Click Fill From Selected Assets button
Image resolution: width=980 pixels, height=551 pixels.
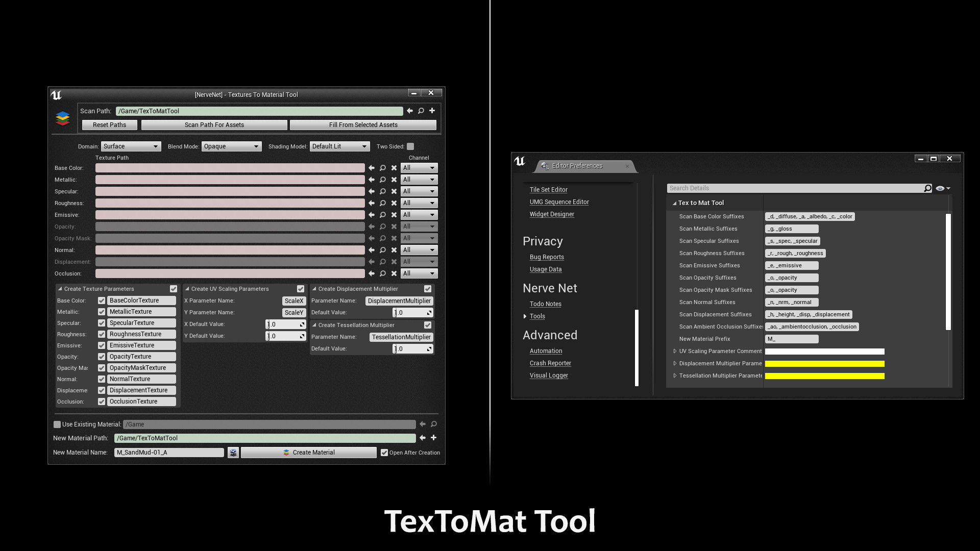tap(363, 125)
